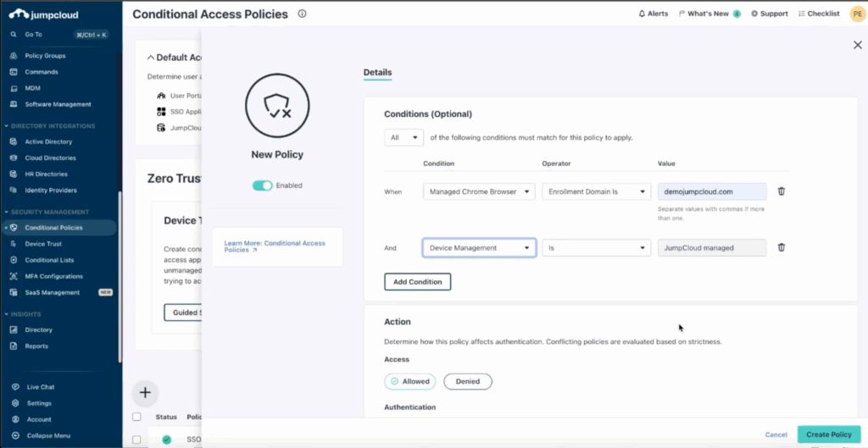Tick the select-all checkbox next to Status
The width and height of the screenshot is (868, 448).
pyautogui.click(x=136, y=417)
